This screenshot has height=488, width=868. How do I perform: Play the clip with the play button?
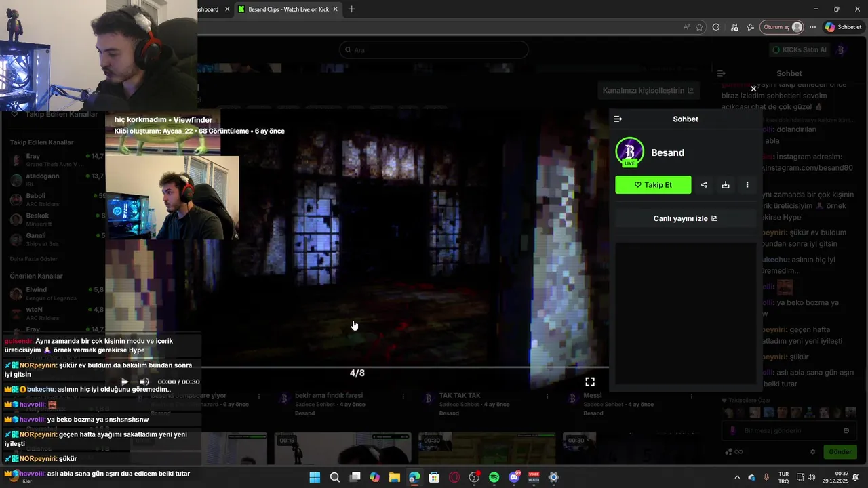[x=125, y=382]
